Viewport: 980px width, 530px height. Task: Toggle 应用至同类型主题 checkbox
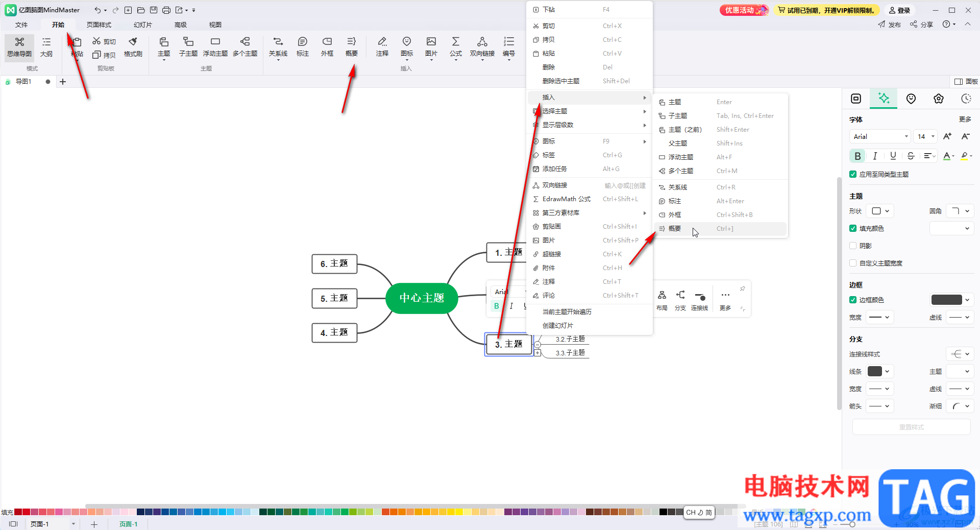tap(852, 174)
